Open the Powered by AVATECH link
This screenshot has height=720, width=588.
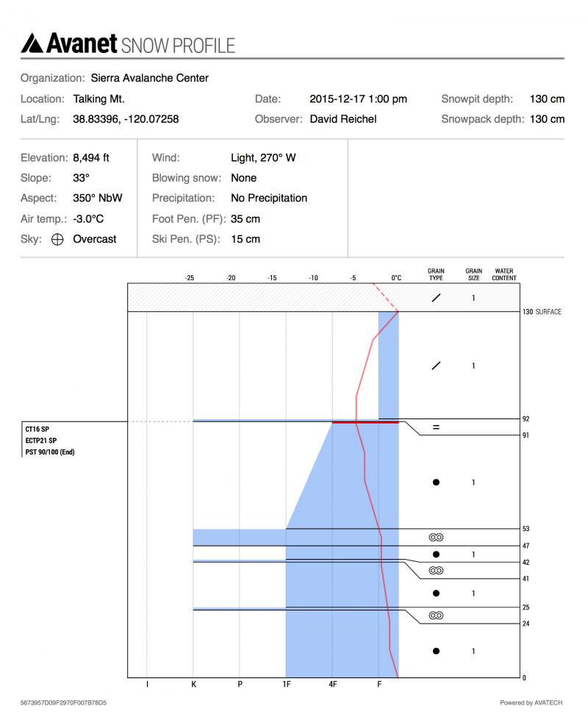(531, 702)
